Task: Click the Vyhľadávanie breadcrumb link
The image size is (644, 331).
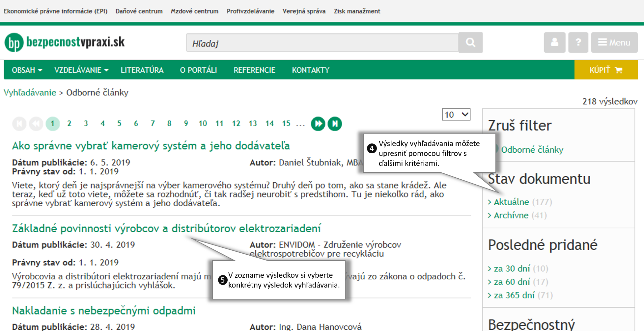Action: tap(30, 92)
